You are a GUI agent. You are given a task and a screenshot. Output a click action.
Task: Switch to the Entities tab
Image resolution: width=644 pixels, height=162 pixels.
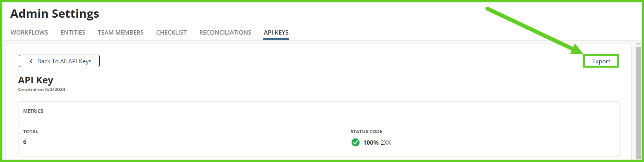tap(73, 33)
